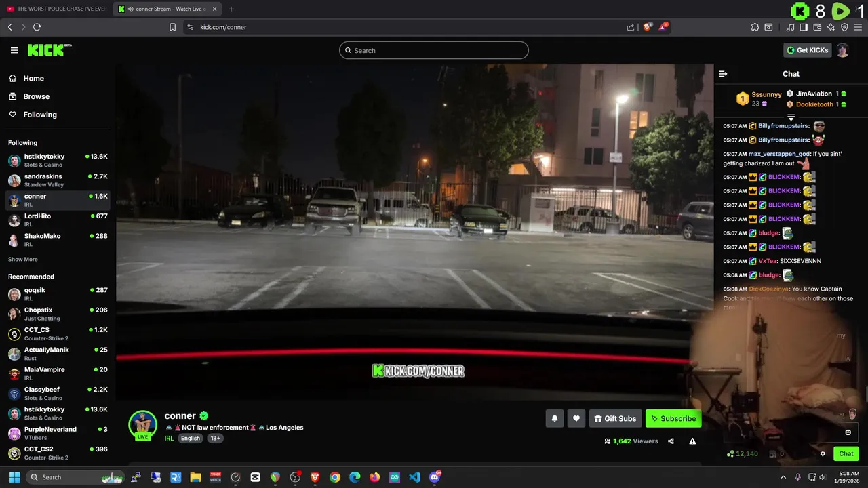Go back with the browser back arrow
The image size is (868, 488).
click(x=9, y=27)
